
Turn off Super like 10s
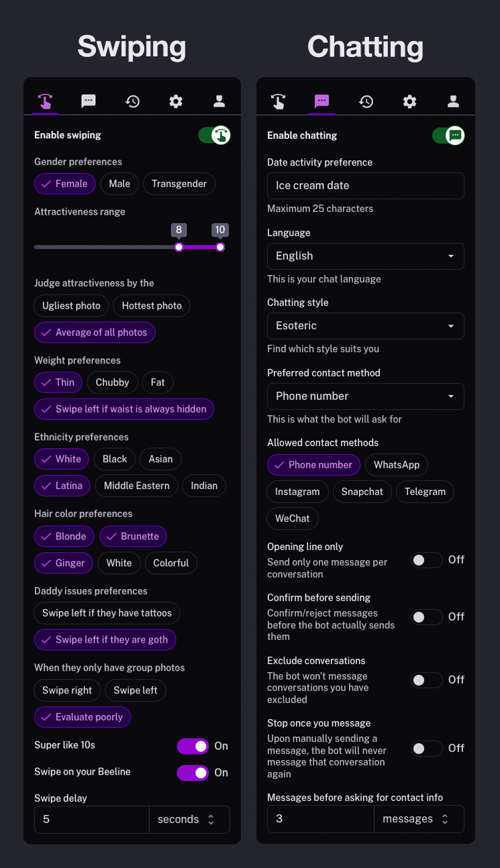[x=193, y=746]
